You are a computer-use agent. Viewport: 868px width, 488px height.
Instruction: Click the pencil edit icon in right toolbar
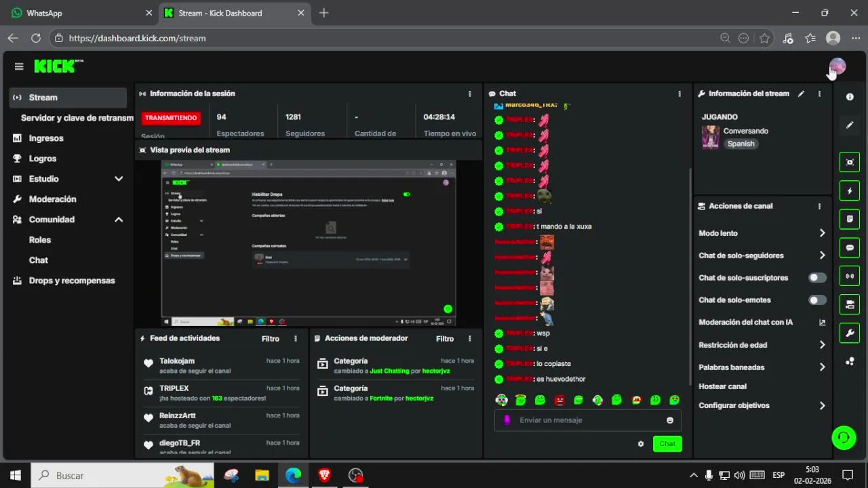point(850,125)
